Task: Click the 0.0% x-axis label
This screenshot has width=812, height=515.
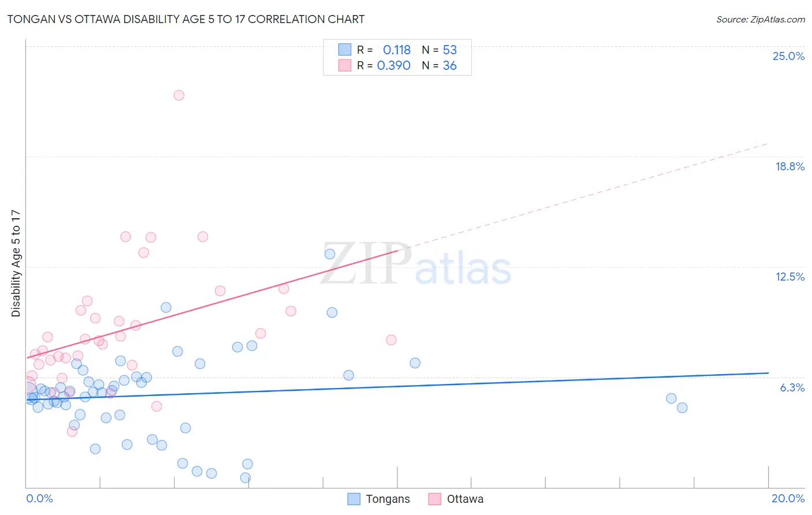Action: [x=39, y=498]
